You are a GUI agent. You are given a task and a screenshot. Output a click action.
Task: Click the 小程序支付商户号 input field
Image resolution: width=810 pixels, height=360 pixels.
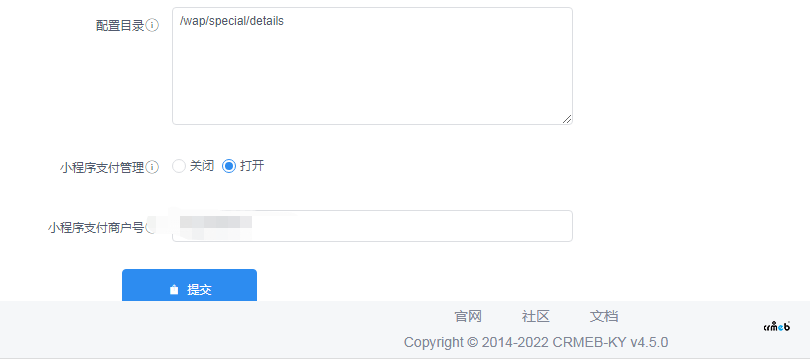(x=372, y=226)
